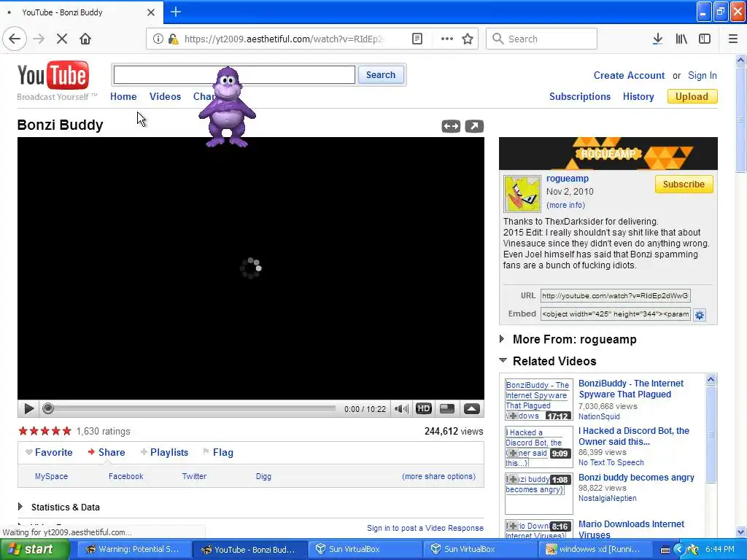Click the YouTube Search button
This screenshot has width=747, height=560.
pyautogui.click(x=381, y=75)
